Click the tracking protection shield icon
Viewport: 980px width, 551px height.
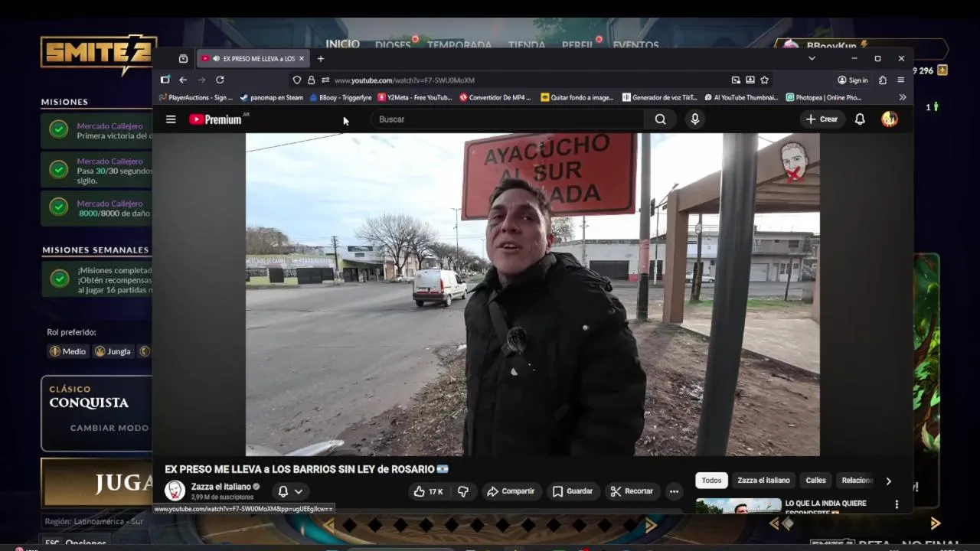[297, 80]
